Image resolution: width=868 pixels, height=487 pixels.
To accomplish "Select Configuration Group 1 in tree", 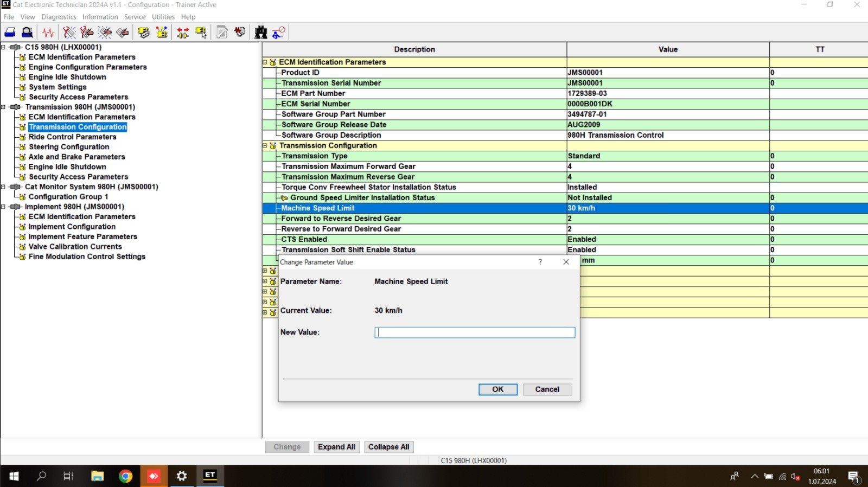I will pos(68,197).
